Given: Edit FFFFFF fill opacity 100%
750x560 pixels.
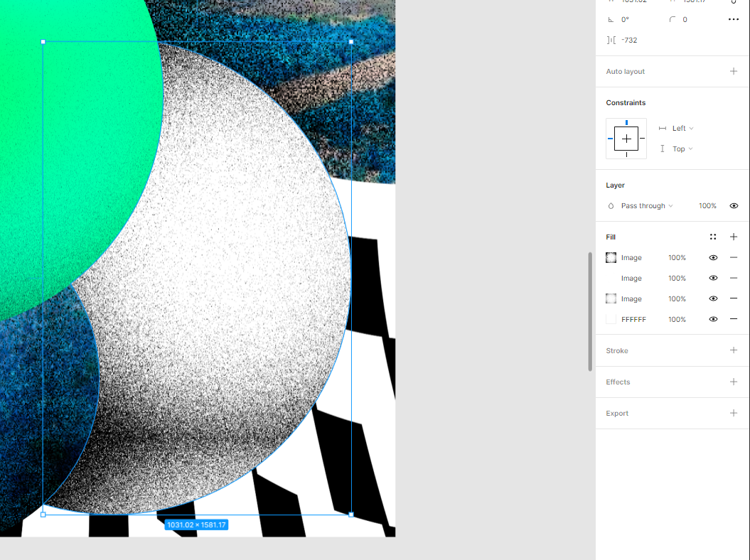Looking at the screenshot, I should coord(677,320).
